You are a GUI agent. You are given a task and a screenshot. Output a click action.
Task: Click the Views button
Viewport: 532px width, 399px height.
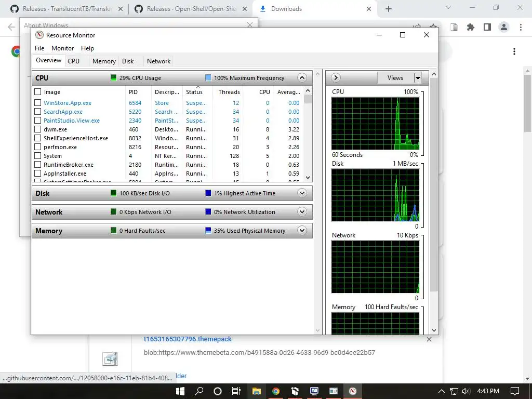395,78
